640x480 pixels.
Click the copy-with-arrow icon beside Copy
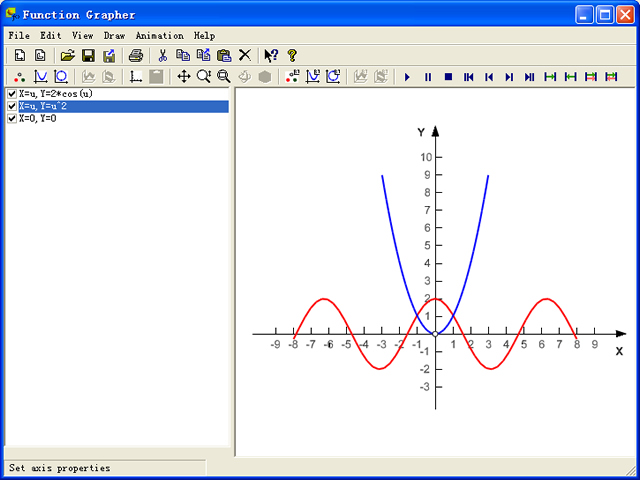click(203, 55)
